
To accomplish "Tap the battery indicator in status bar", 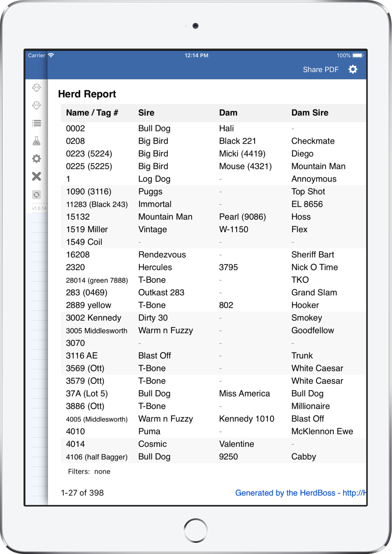I will point(358,55).
